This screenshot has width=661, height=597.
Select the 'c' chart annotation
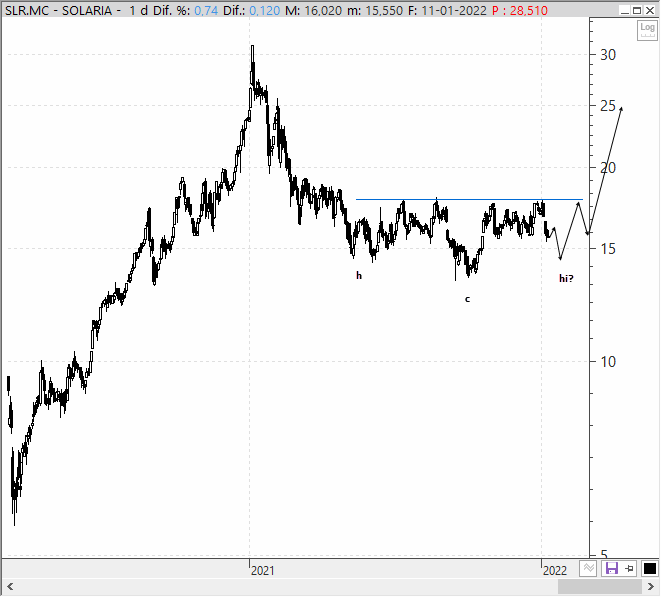(467, 299)
